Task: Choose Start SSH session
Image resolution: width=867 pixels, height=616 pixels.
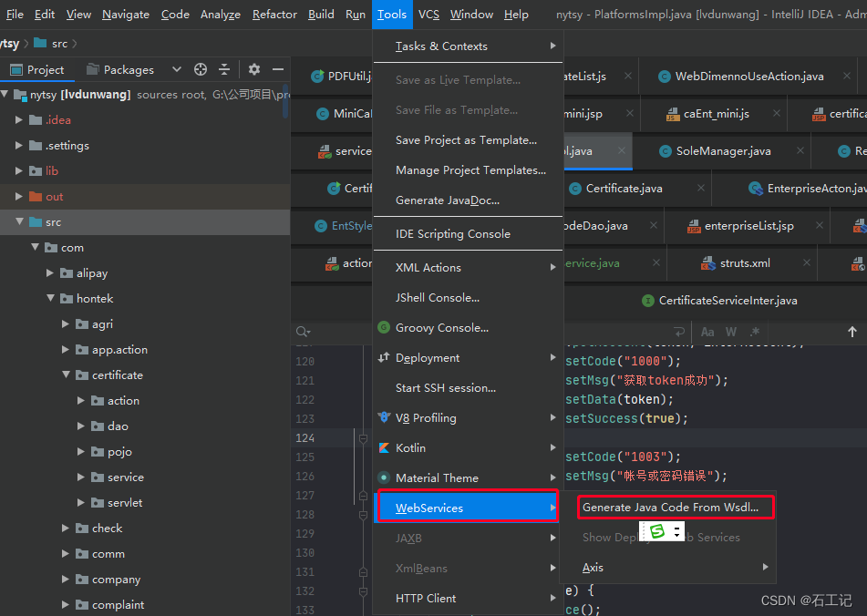Action: point(469,388)
